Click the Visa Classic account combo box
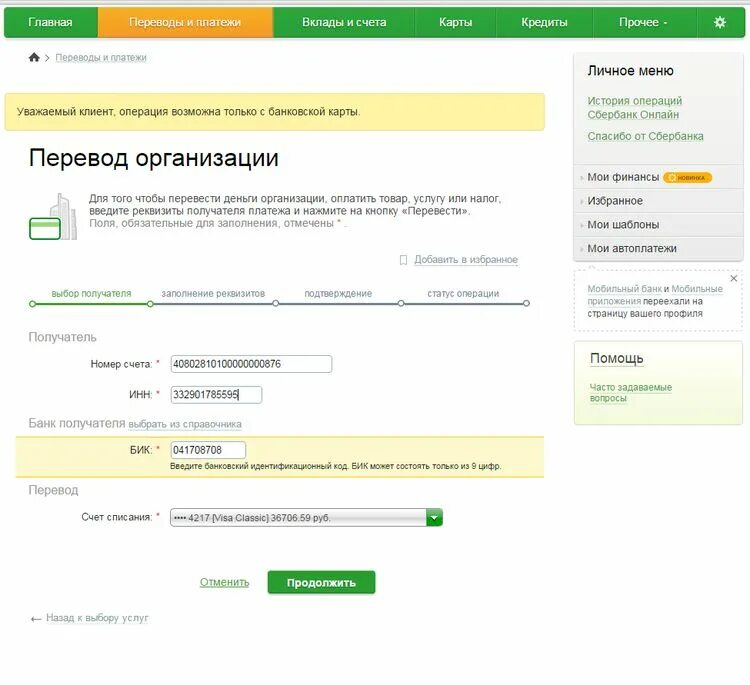 [306, 518]
